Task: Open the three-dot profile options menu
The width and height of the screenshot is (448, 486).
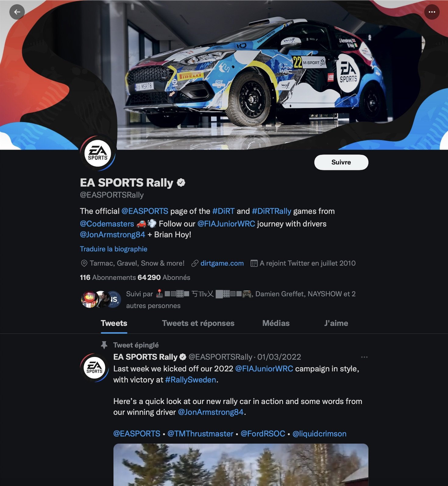Action: click(x=432, y=12)
